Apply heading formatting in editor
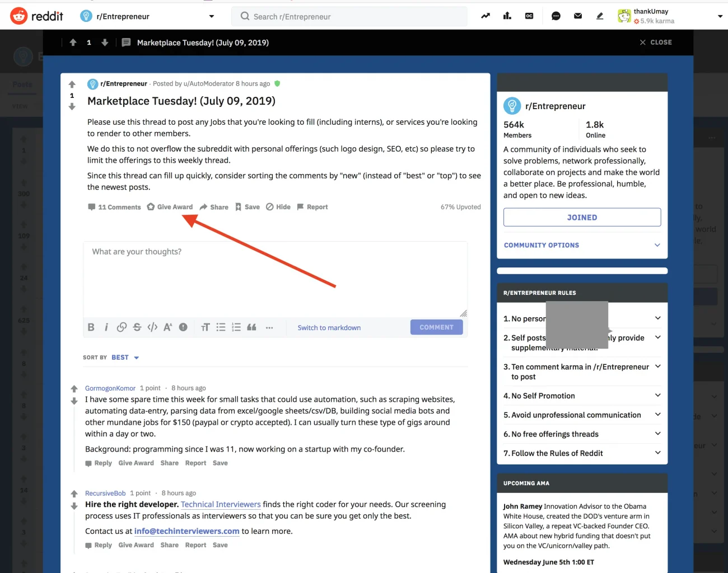This screenshot has width=728, height=573. pos(206,327)
